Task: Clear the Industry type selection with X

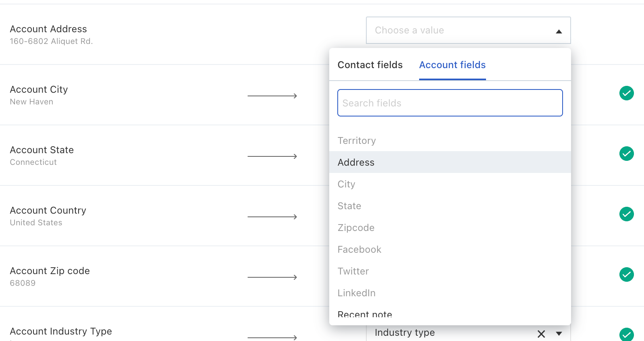Action: [x=541, y=334]
